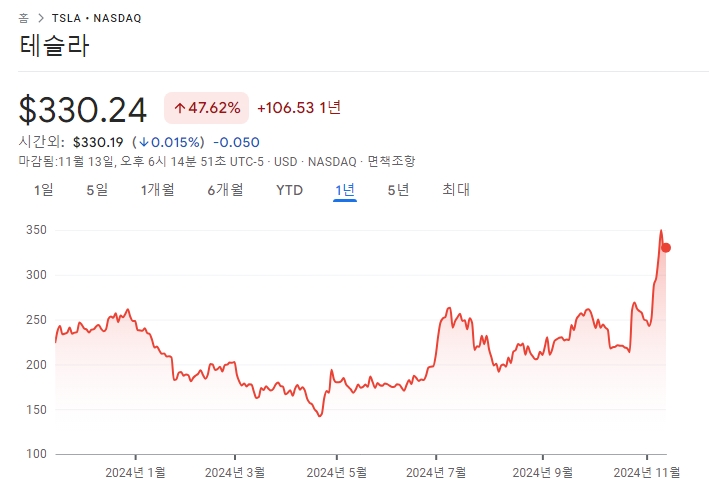Click the 200 y-axis label

(36, 364)
